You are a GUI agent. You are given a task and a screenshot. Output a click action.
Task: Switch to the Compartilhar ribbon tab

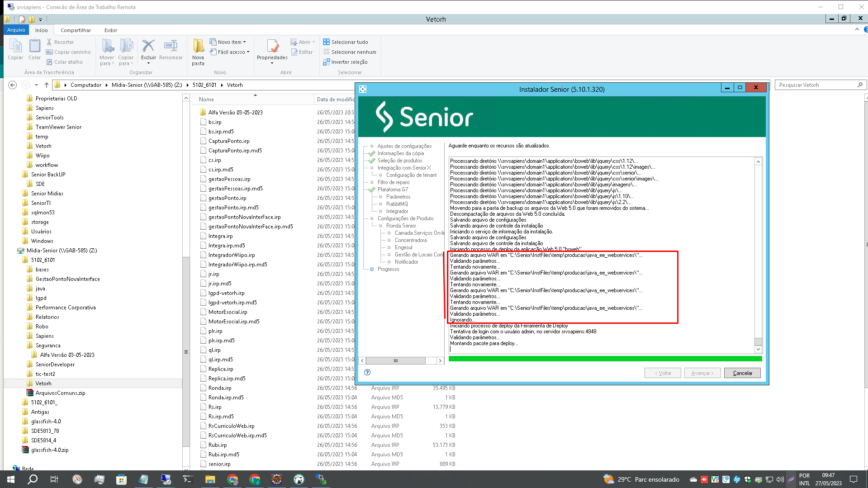point(76,30)
